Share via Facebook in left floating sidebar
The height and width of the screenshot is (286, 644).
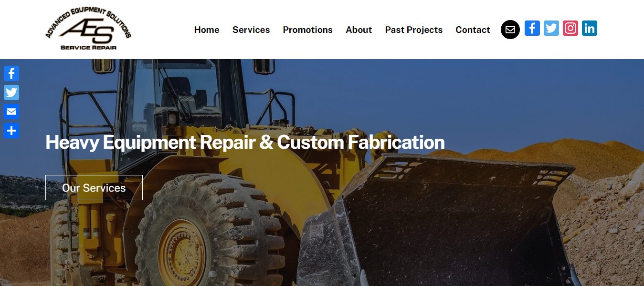[11, 73]
